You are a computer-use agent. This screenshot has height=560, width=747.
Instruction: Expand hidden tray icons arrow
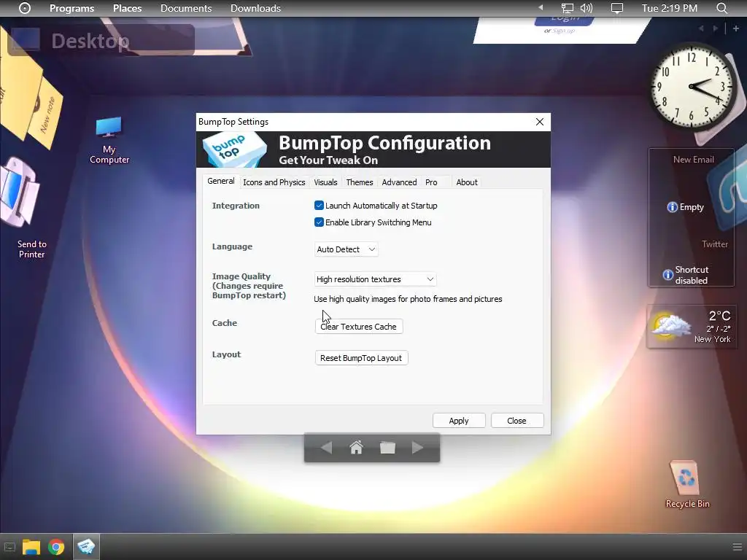tap(541, 7)
